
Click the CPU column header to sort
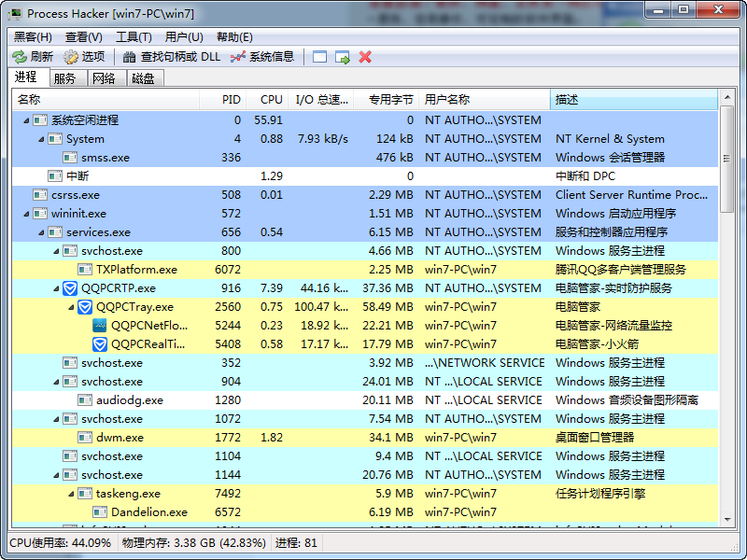tap(271, 99)
